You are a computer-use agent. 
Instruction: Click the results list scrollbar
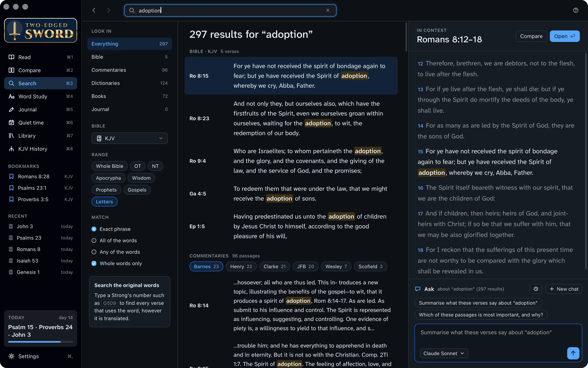point(406,37)
